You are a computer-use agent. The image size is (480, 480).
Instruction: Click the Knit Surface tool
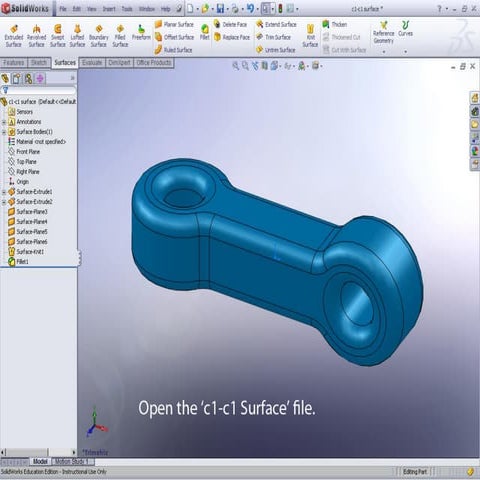point(310,36)
